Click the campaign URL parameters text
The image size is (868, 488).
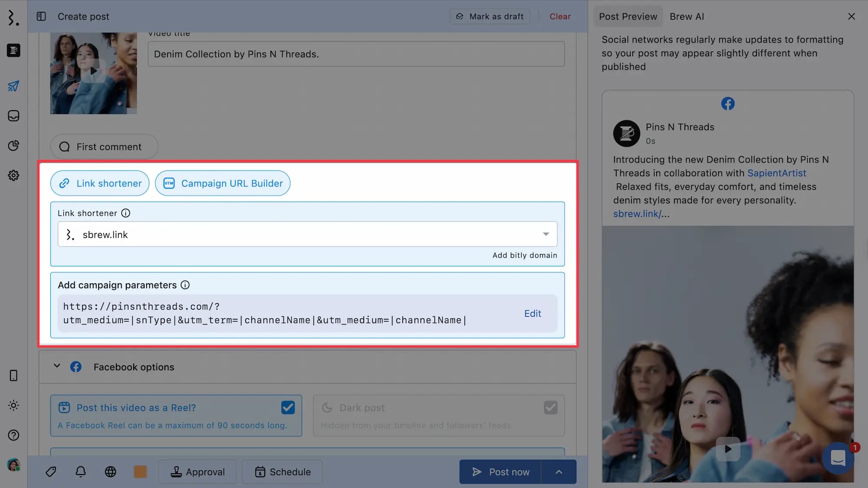tap(264, 313)
